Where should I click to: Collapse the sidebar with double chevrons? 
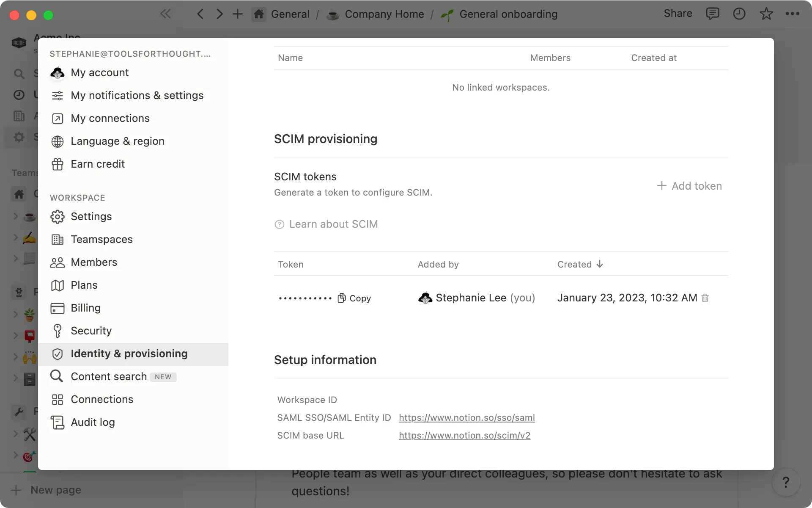click(x=165, y=14)
